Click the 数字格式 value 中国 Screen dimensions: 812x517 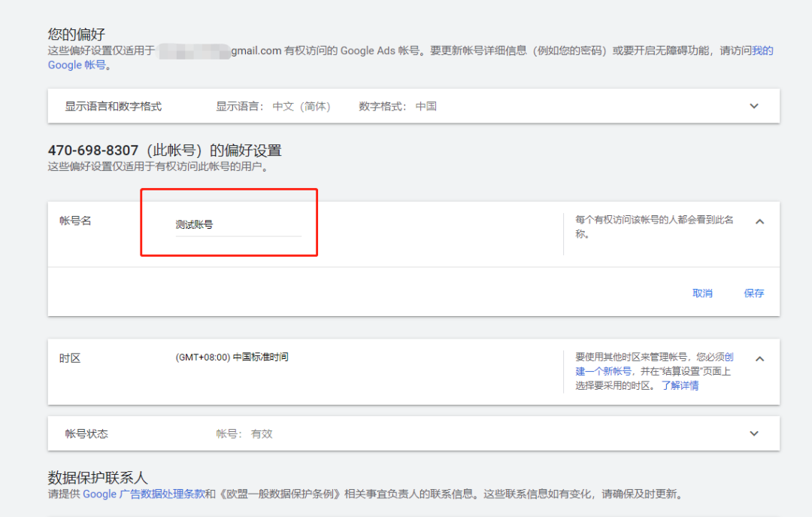(x=427, y=105)
